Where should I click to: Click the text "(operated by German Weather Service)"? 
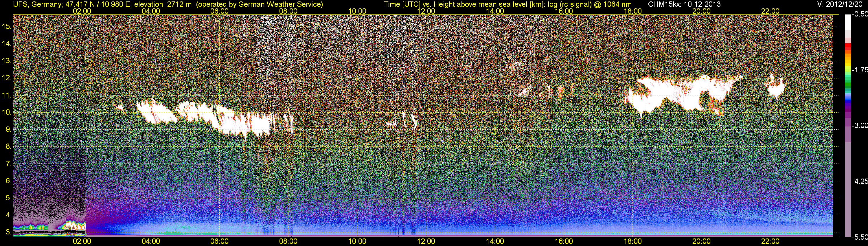pyautogui.click(x=260, y=4)
